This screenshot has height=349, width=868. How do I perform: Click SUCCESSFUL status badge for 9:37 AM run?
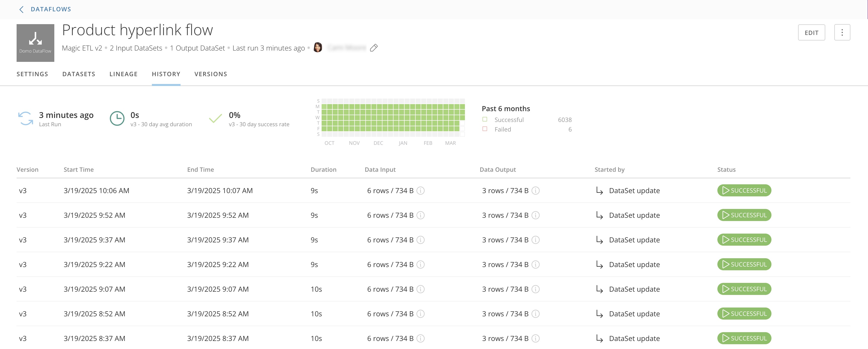click(x=744, y=240)
